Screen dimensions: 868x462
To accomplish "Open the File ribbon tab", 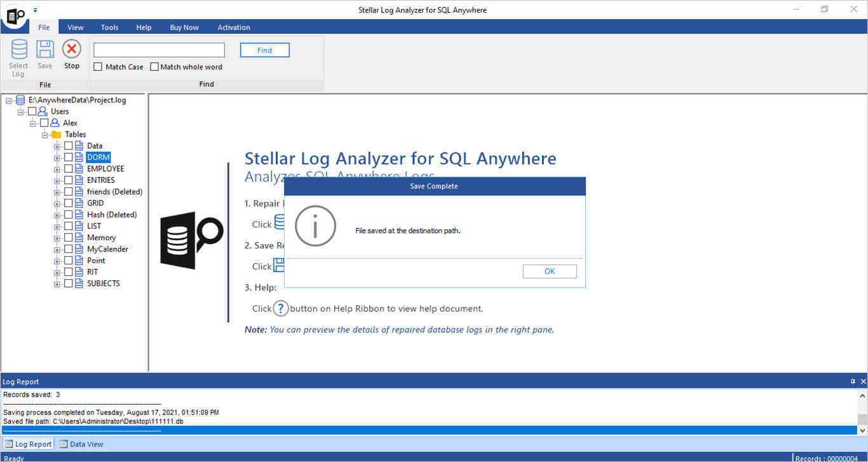I will [x=44, y=27].
